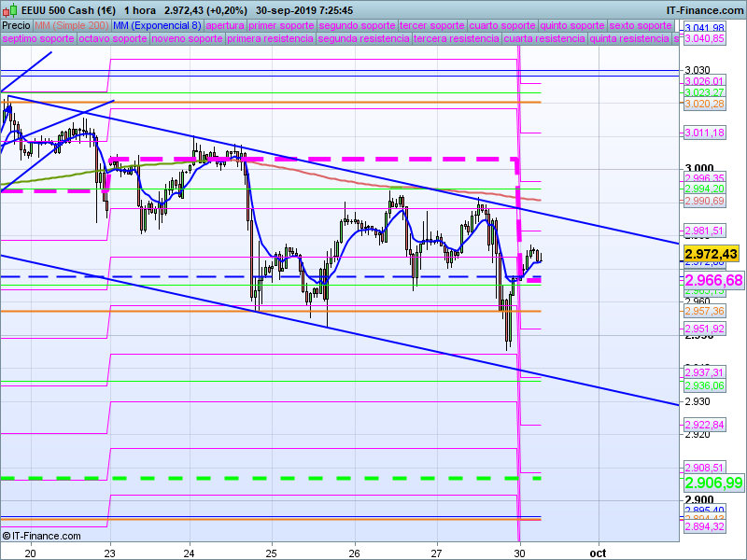
Task: Click the large magenta 2.966,68 tag
Action: [x=713, y=280]
